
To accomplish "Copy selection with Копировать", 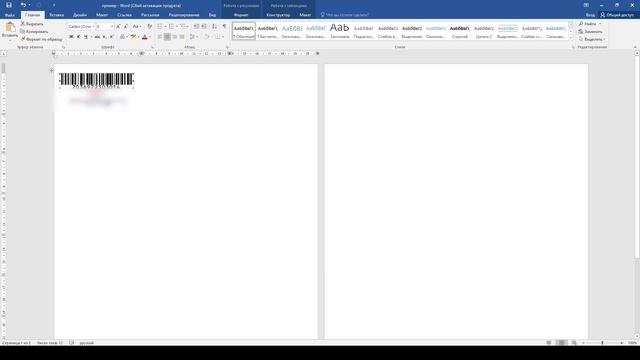I will click(x=34, y=31).
